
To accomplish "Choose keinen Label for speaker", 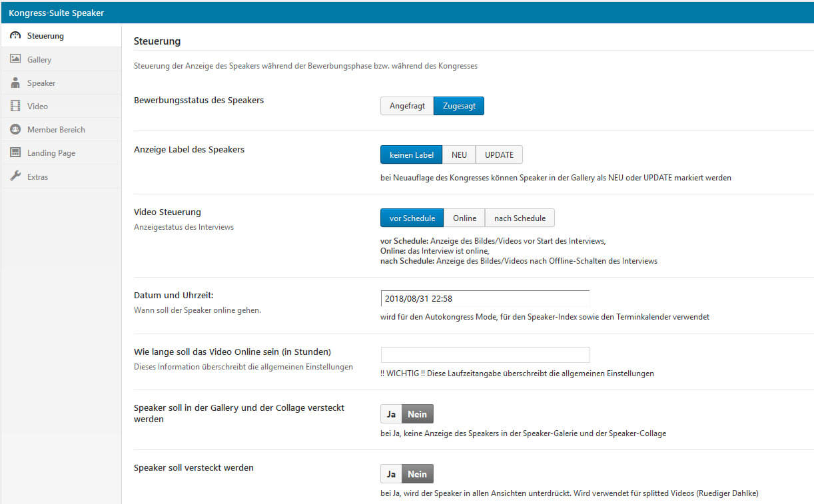I will (411, 155).
